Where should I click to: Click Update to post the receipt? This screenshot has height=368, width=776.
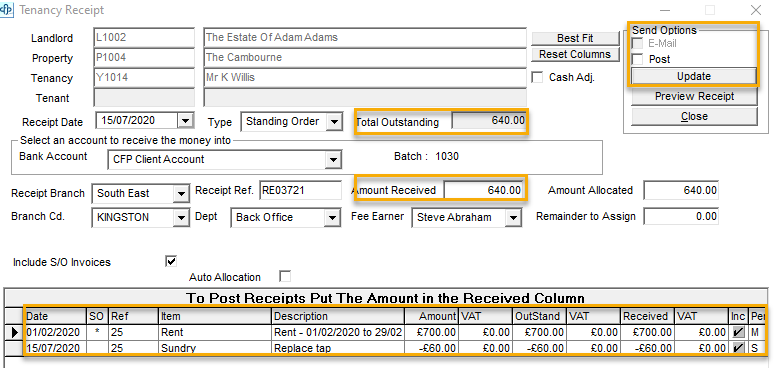click(x=694, y=76)
